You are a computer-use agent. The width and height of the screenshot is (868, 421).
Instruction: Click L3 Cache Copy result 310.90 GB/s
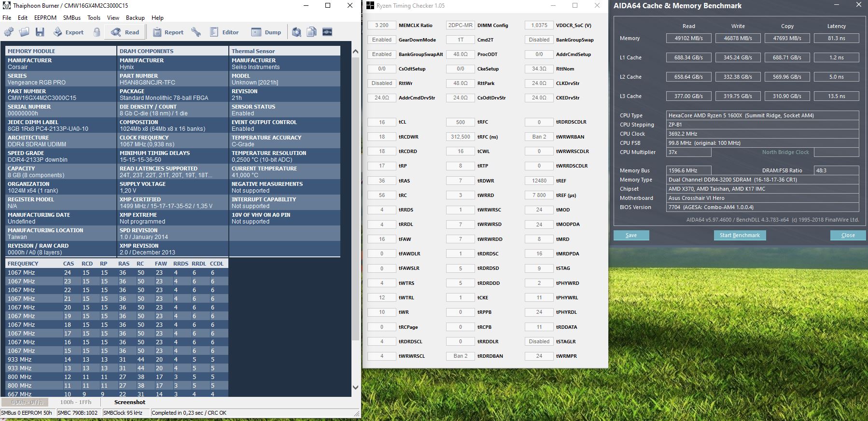click(x=787, y=96)
